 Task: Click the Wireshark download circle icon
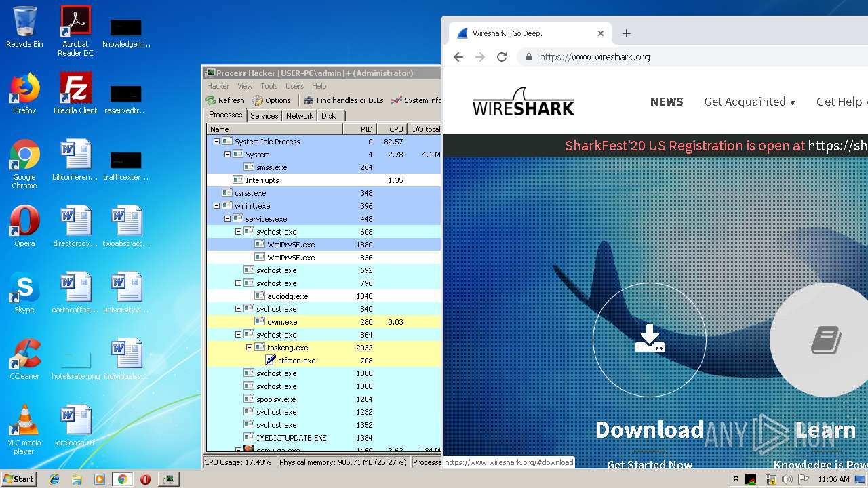pyautogui.click(x=650, y=340)
